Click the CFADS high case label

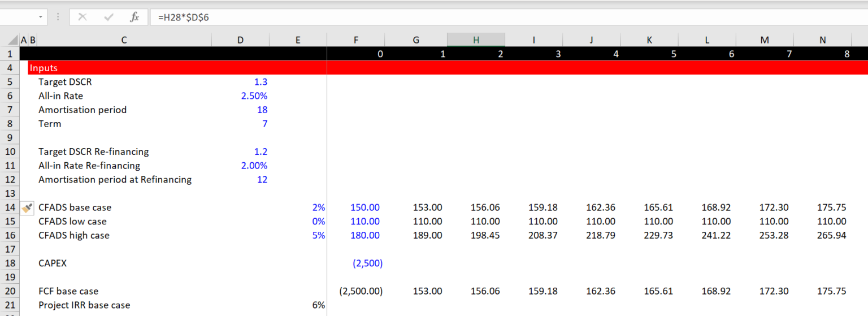coord(74,235)
